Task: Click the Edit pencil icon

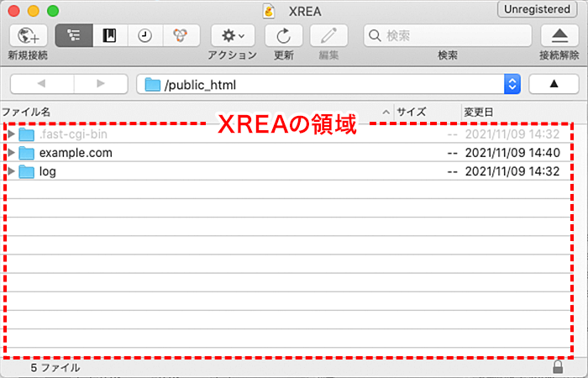Action: [328, 35]
